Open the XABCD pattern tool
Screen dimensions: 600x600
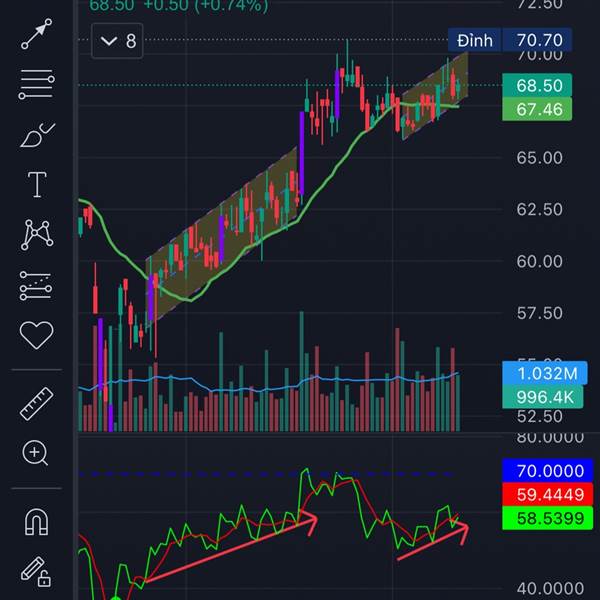tap(37, 235)
